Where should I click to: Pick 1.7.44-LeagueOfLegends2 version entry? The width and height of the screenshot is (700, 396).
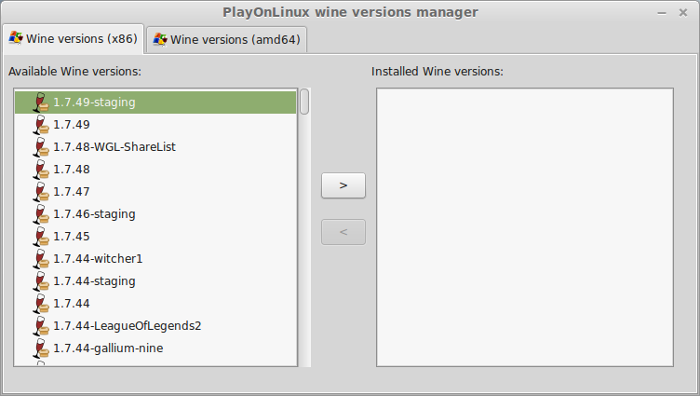pyautogui.click(x=155, y=325)
